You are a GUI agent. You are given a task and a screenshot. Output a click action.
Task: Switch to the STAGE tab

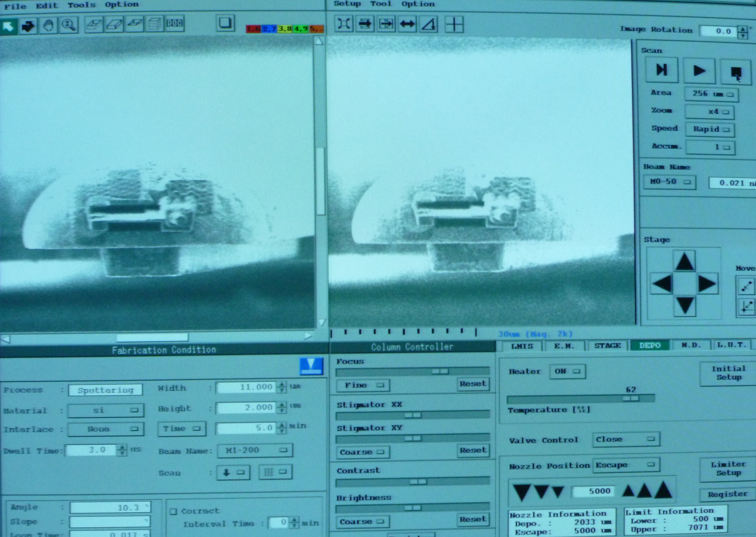(x=607, y=346)
